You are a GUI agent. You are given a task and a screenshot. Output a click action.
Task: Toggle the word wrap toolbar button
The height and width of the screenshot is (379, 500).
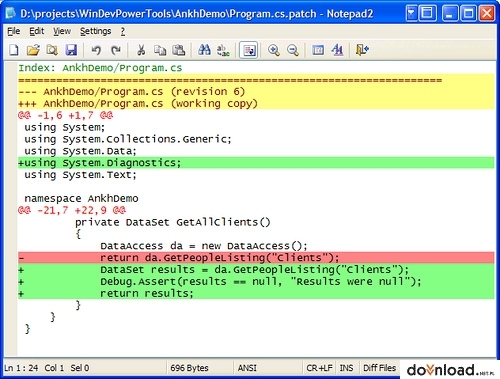point(249,50)
